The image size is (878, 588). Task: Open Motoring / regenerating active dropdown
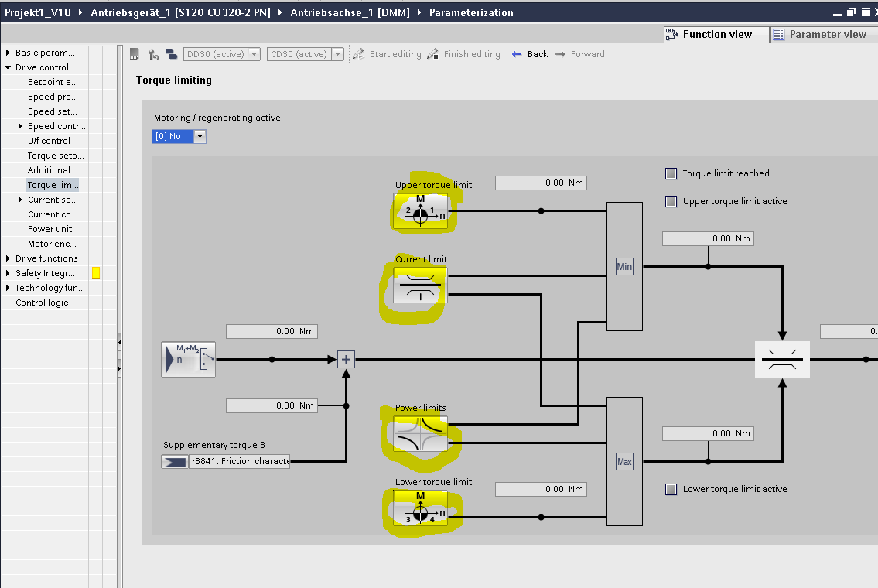(x=200, y=136)
